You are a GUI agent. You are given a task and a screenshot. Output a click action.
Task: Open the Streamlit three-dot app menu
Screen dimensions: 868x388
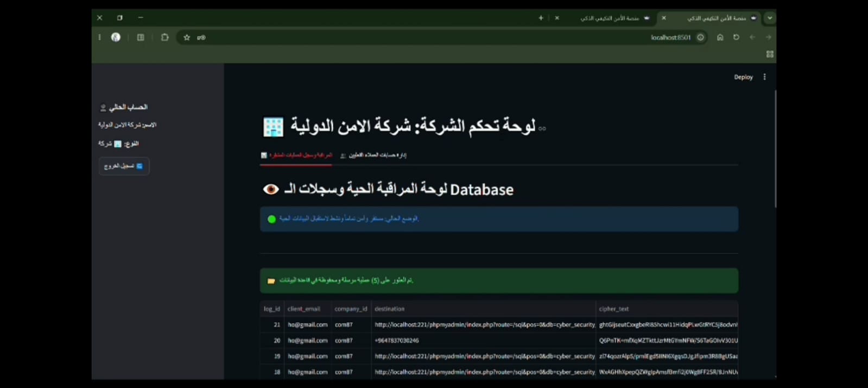tap(764, 77)
